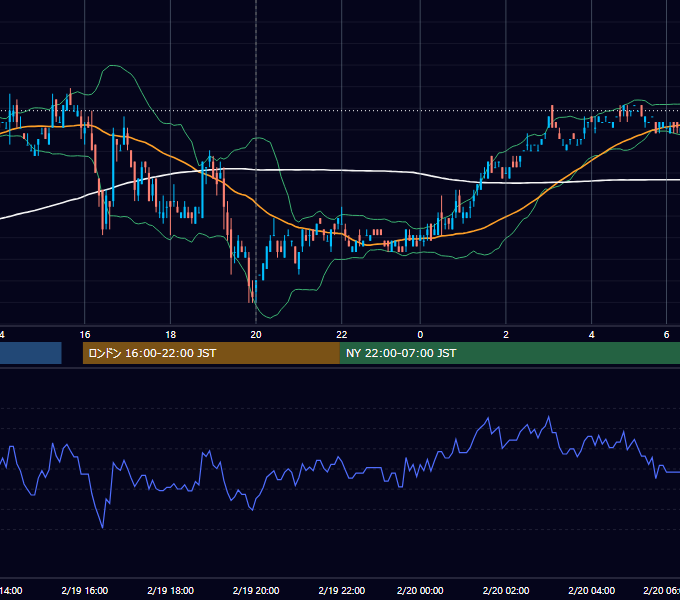
Task: Select the ロンドン 16:00-22:00 JST session bar
Action: point(211,353)
